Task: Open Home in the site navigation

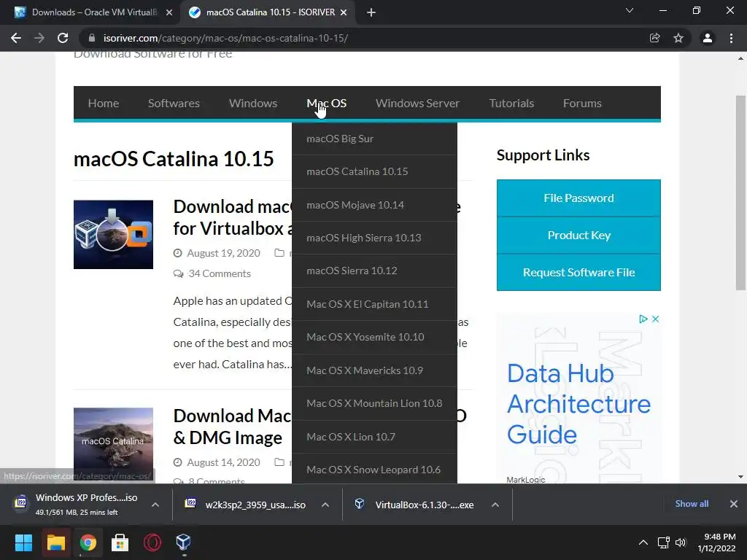Action: (x=104, y=104)
